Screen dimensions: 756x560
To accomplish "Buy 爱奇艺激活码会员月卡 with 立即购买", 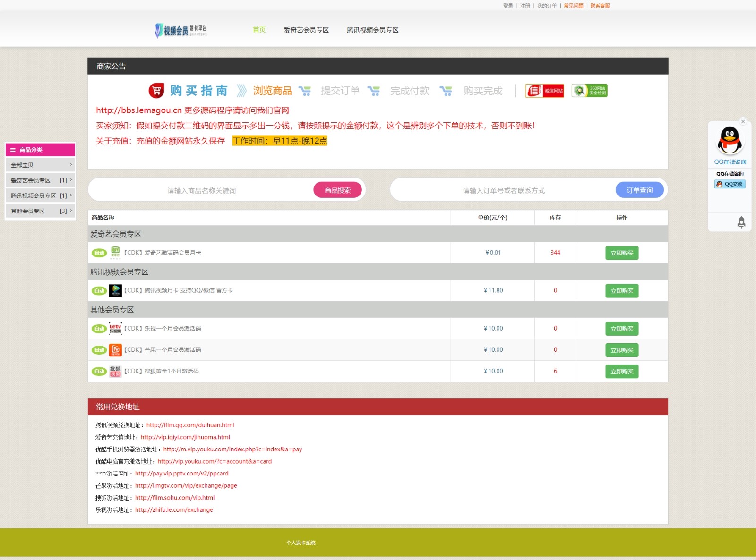I will coord(622,253).
